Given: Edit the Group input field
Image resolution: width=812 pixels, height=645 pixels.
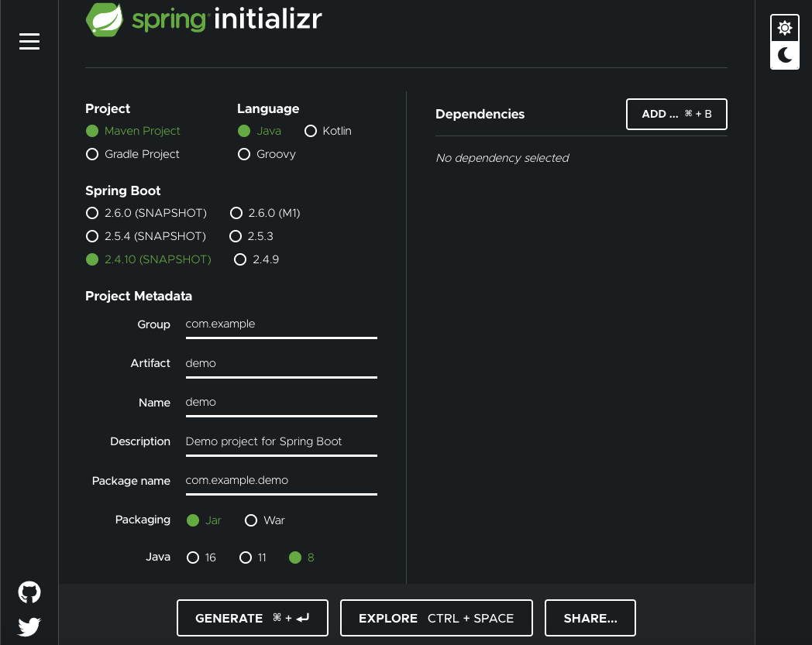Looking at the screenshot, I should [281, 324].
